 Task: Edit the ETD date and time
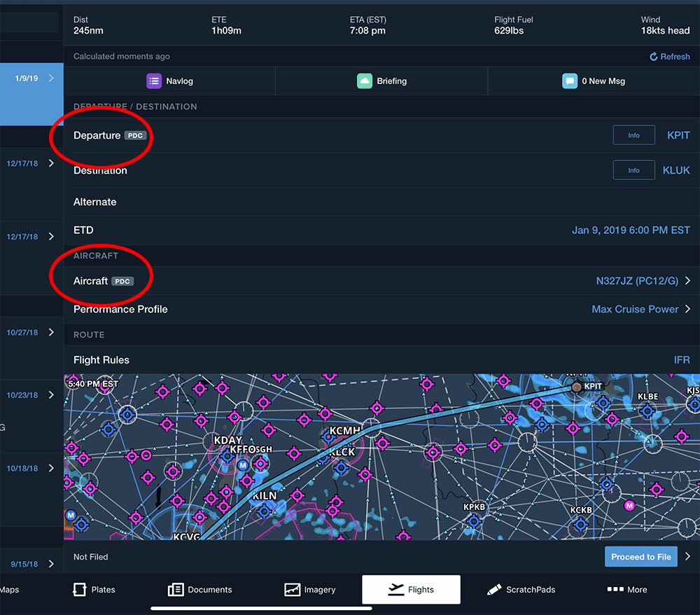pyautogui.click(x=631, y=230)
